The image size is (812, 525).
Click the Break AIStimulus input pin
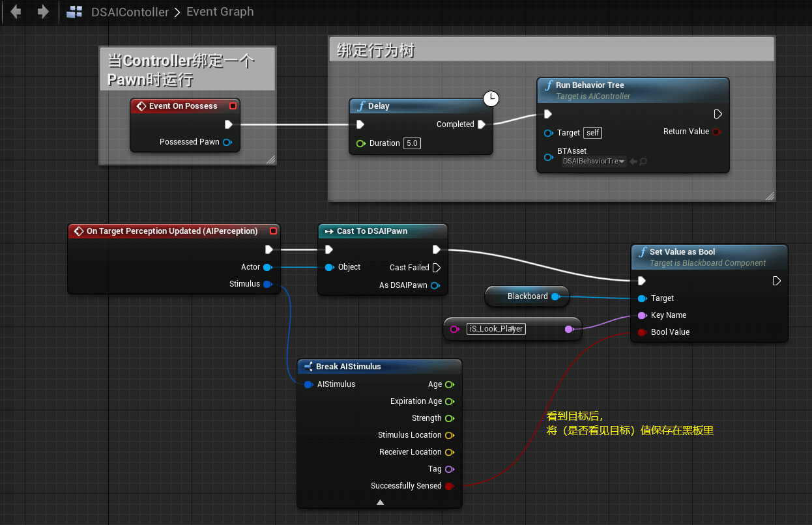click(308, 384)
